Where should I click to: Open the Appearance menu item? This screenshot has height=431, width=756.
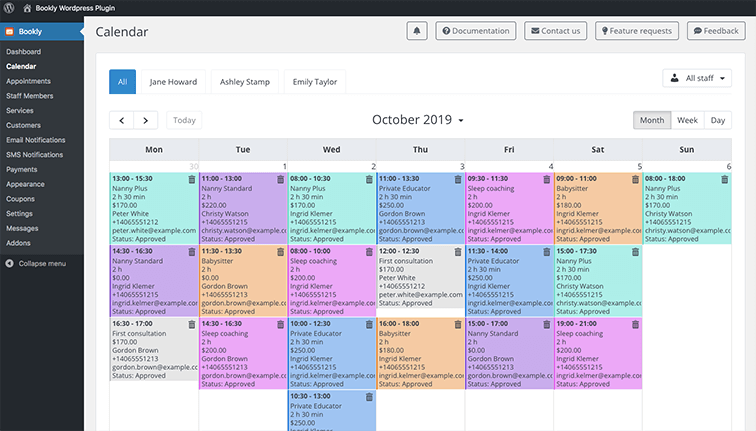[x=25, y=184]
